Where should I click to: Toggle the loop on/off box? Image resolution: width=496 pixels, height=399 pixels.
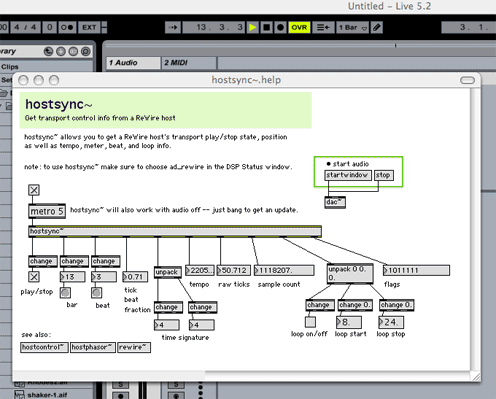click(x=310, y=322)
